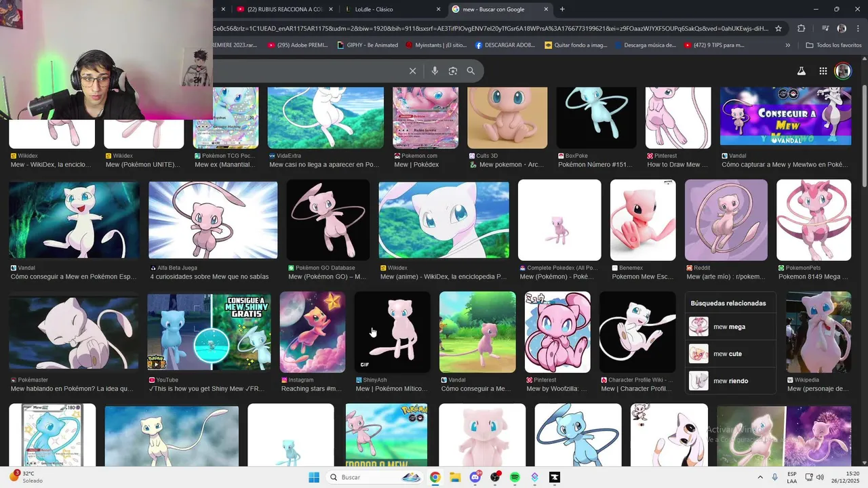Screen dimensions: 868x488
Task: Open Chrome extensions puzzle icon
Action: pyautogui.click(x=801, y=28)
